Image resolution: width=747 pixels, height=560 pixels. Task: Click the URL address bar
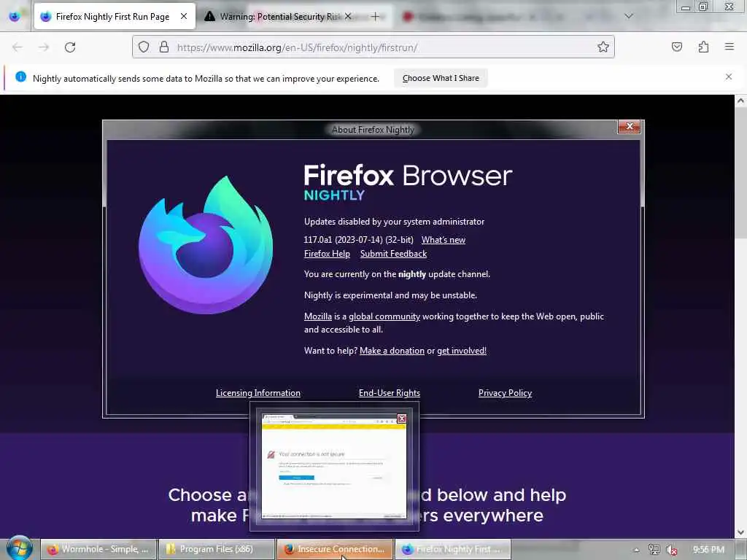click(373, 47)
